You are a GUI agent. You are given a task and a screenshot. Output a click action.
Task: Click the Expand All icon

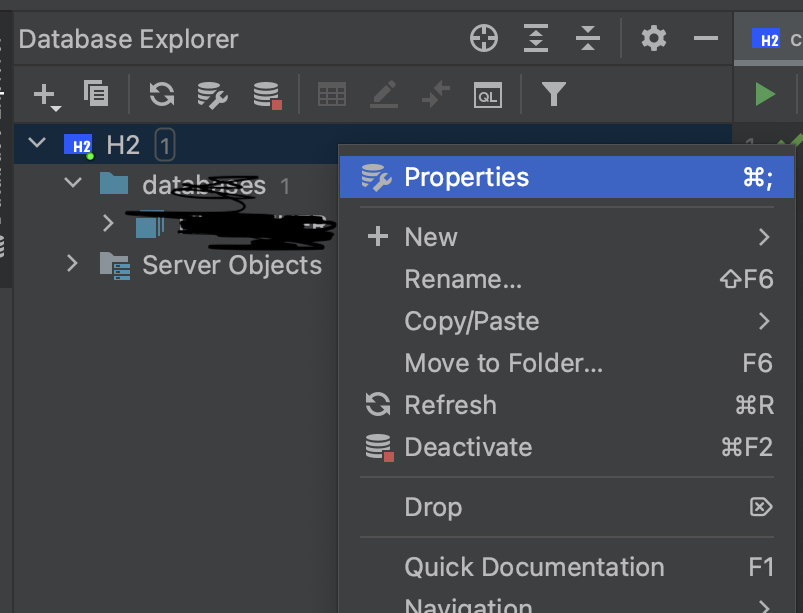(536, 38)
